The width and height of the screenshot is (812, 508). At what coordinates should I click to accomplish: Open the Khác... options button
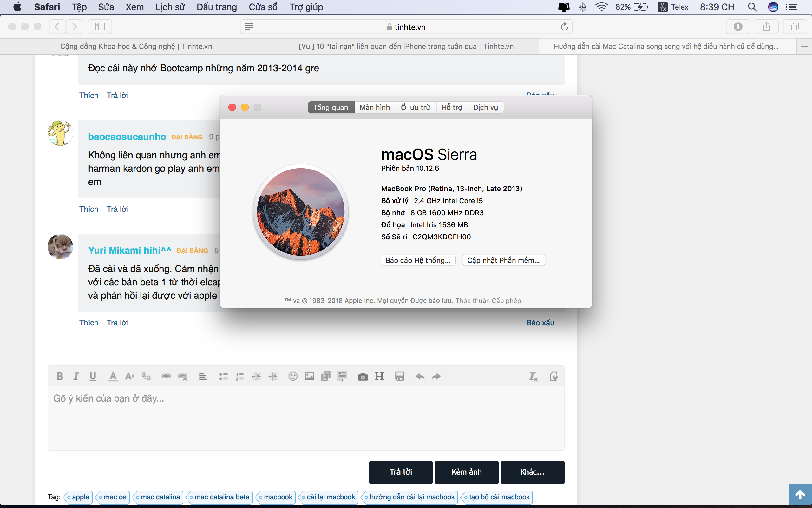pos(533,472)
